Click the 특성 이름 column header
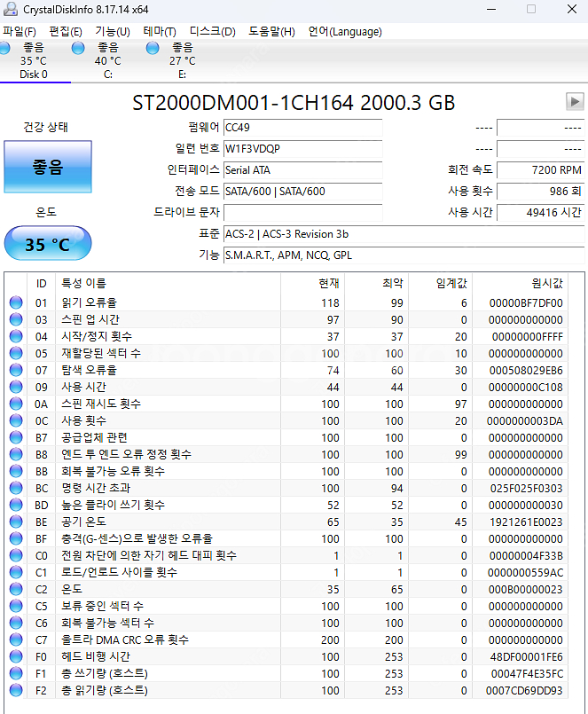 click(168, 283)
